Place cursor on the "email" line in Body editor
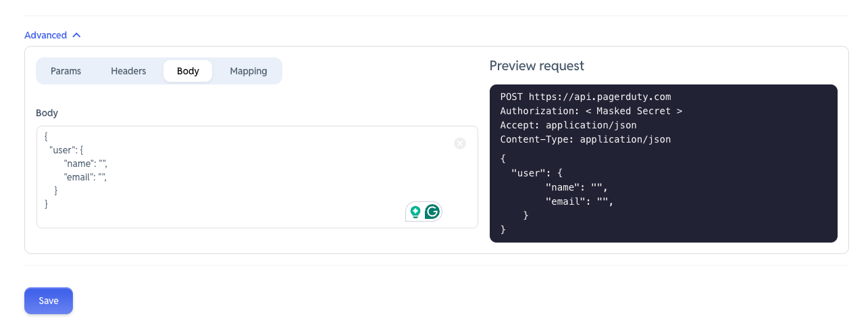 (x=86, y=177)
